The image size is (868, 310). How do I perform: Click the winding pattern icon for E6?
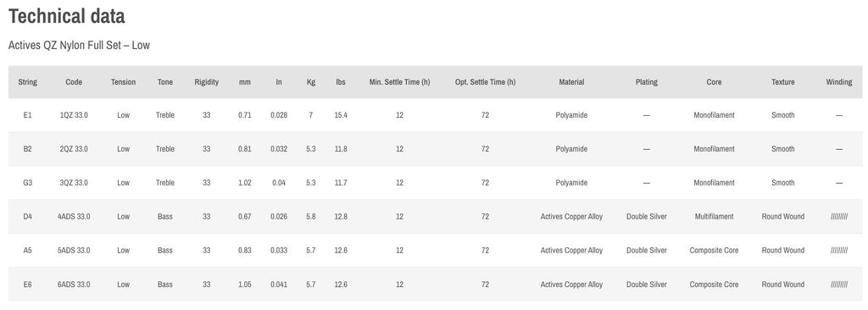838,285
